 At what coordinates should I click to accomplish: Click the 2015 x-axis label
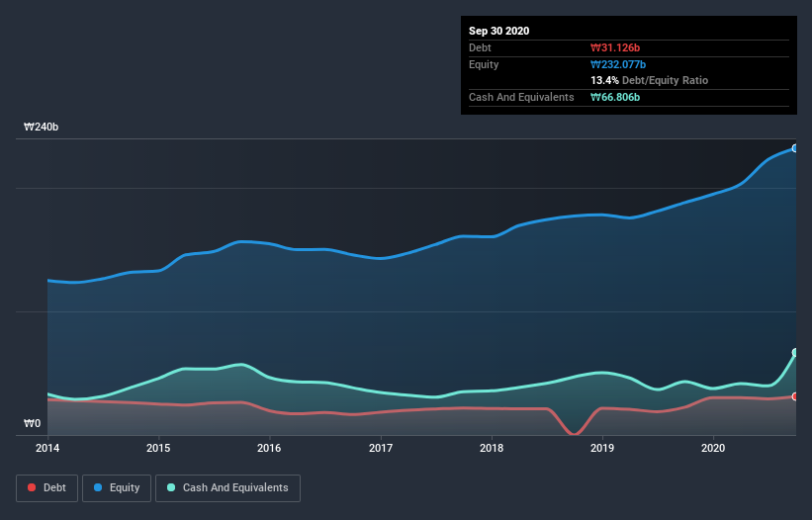point(158,449)
